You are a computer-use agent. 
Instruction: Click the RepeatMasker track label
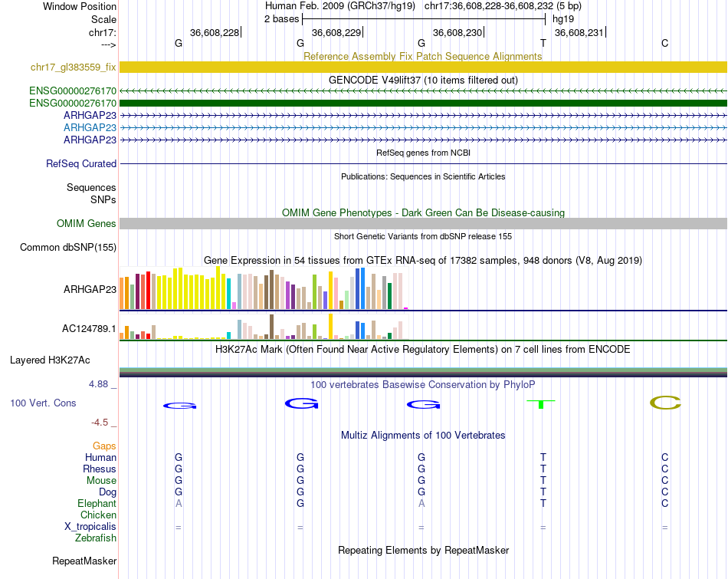point(84,561)
